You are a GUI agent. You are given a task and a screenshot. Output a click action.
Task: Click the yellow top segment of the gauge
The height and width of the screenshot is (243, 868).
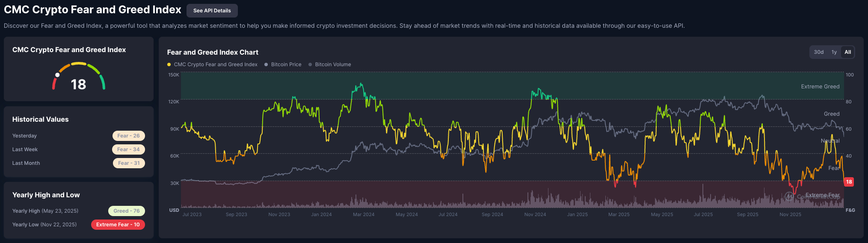click(79, 64)
